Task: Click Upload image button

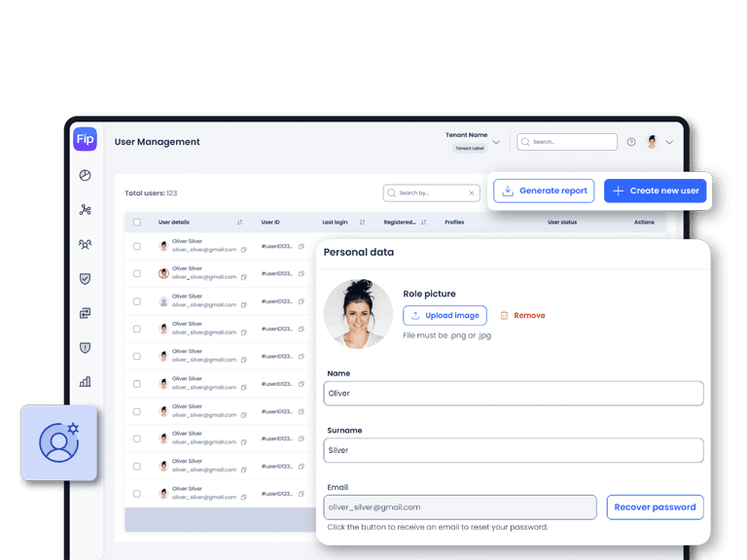Action: pos(445,315)
